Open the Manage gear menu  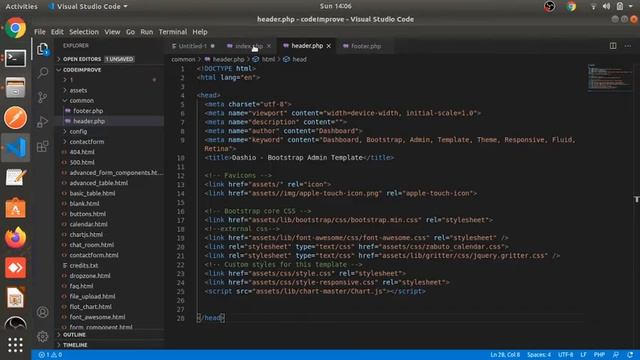pyautogui.click(x=43, y=336)
